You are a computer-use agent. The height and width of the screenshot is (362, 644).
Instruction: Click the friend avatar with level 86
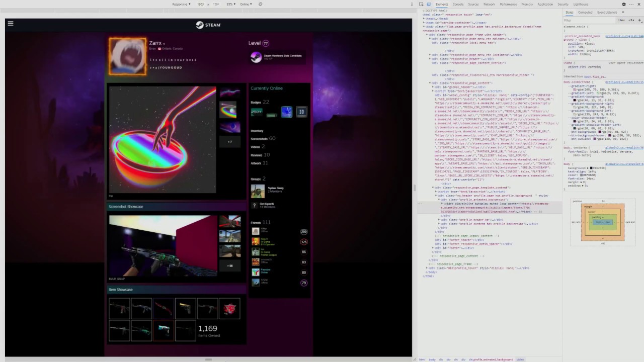(256, 251)
